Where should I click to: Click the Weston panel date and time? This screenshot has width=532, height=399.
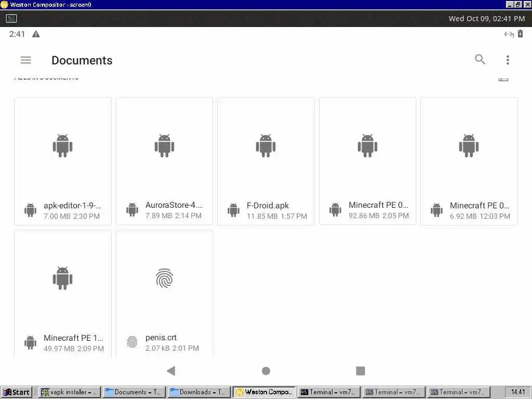486,19
